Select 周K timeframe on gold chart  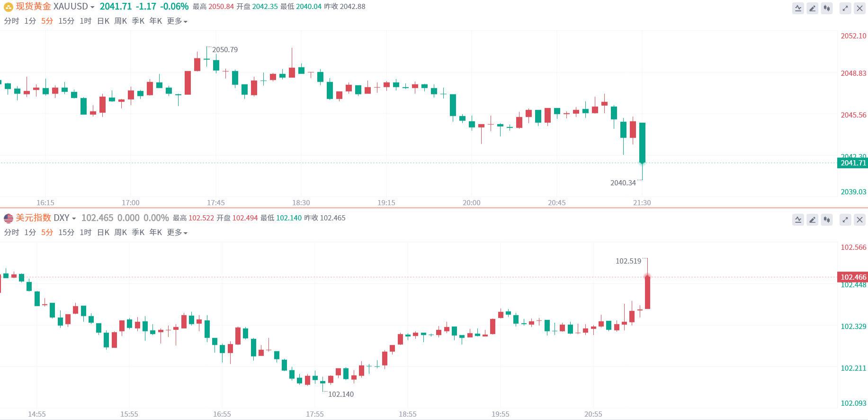121,21
